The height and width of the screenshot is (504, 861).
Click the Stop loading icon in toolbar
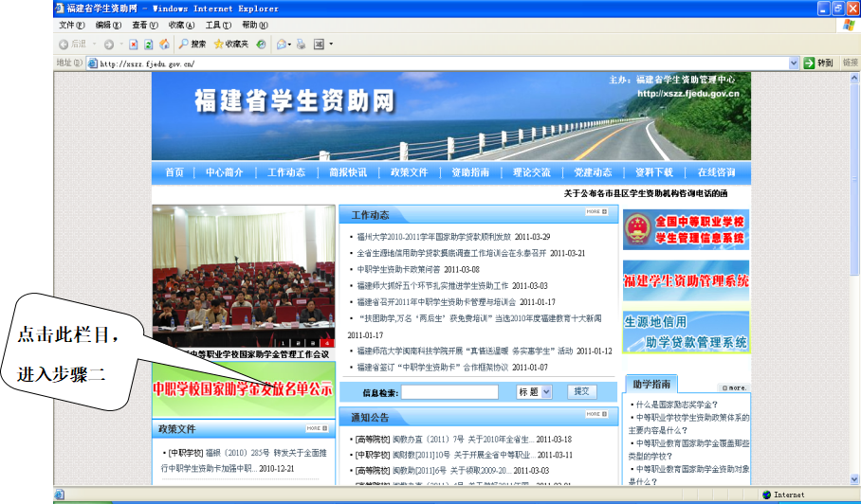click(135, 45)
